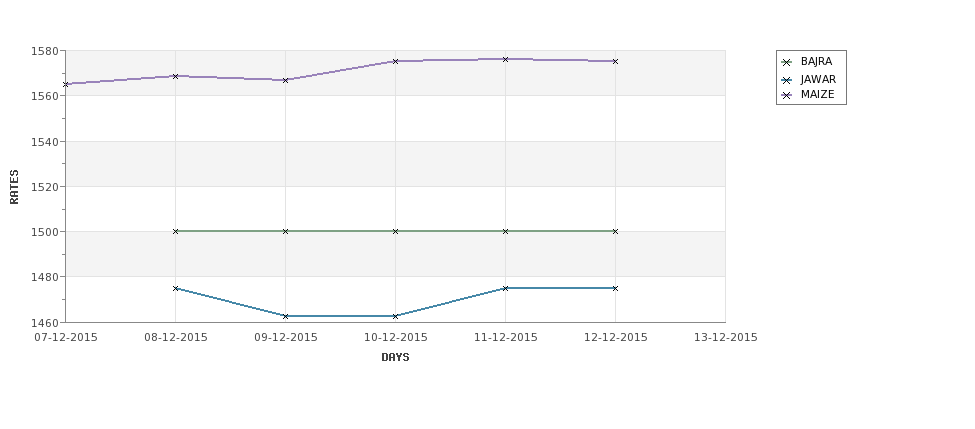Click MAIZE data point at 09-12-2015
The width and height of the screenshot is (975, 429).
pos(285,80)
